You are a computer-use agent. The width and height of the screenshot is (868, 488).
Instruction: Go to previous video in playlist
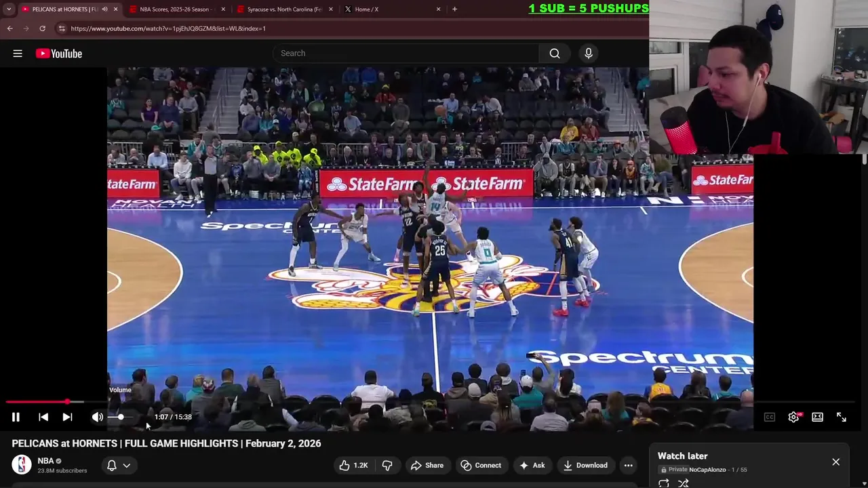click(43, 417)
